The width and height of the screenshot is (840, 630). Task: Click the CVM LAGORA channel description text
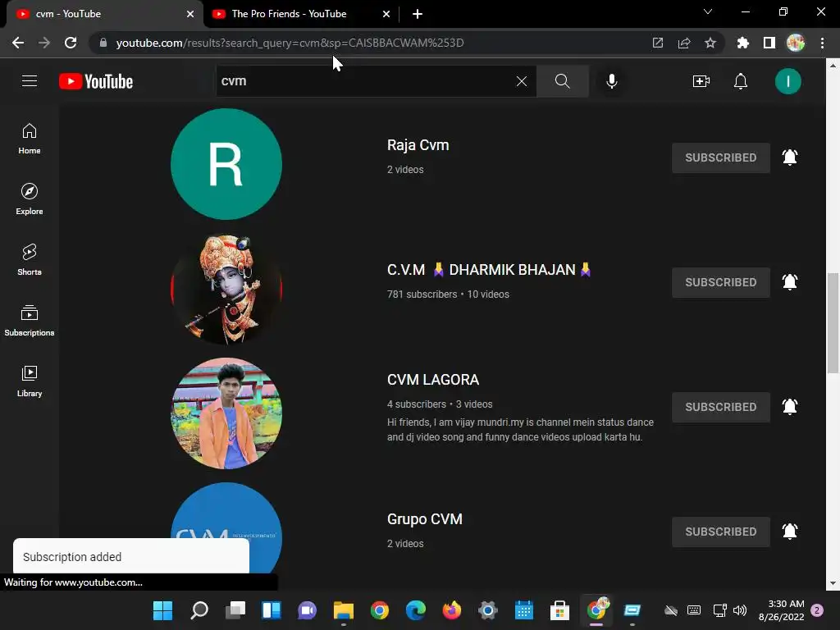520,430
